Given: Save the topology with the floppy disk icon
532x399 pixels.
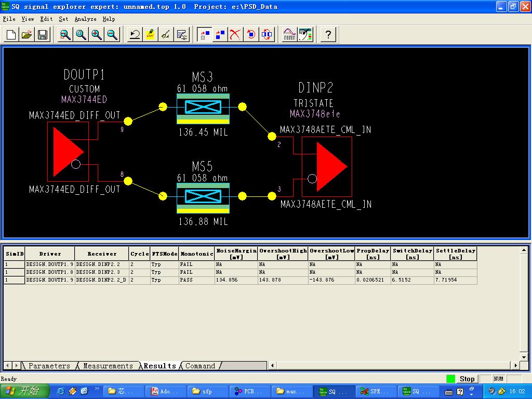Looking at the screenshot, I should (43, 35).
